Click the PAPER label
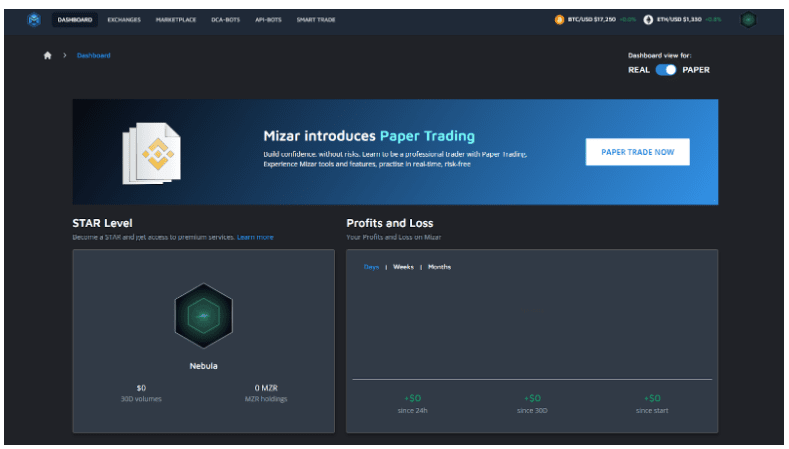Image resolution: width=789 pixels, height=449 pixels. (696, 70)
